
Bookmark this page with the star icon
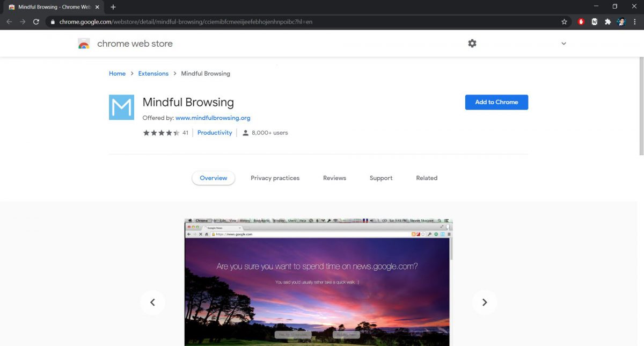[x=564, y=22]
